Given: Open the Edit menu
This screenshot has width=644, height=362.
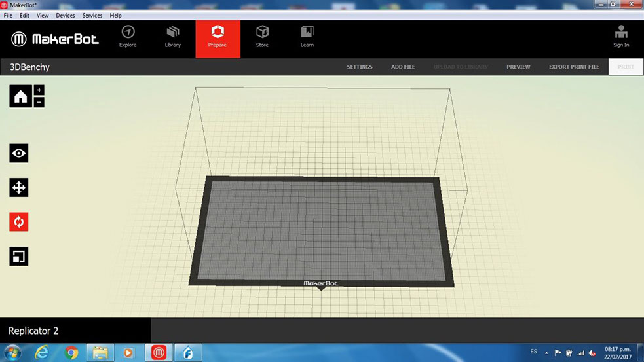Looking at the screenshot, I should point(24,16).
